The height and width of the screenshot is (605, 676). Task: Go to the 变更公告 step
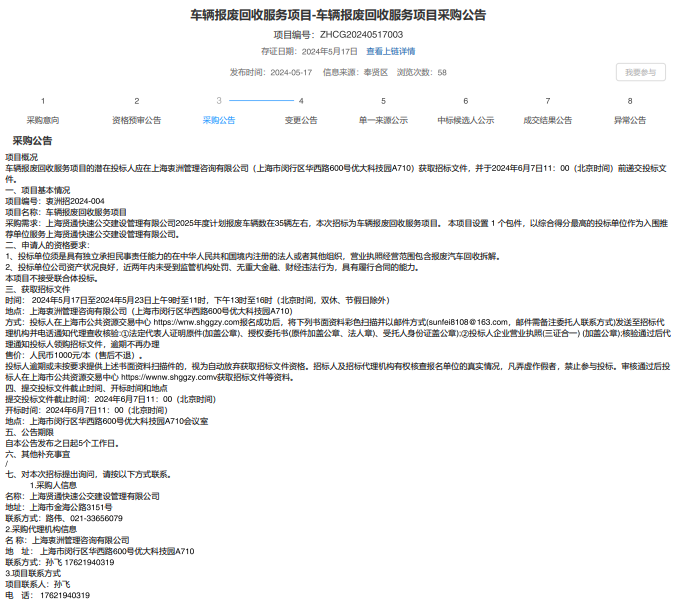(301, 120)
